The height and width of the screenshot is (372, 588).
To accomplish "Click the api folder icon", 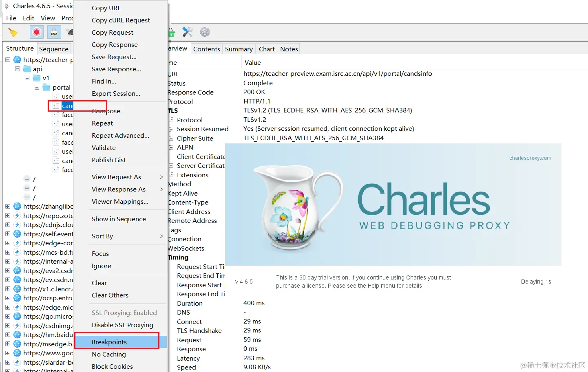I will (27, 69).
